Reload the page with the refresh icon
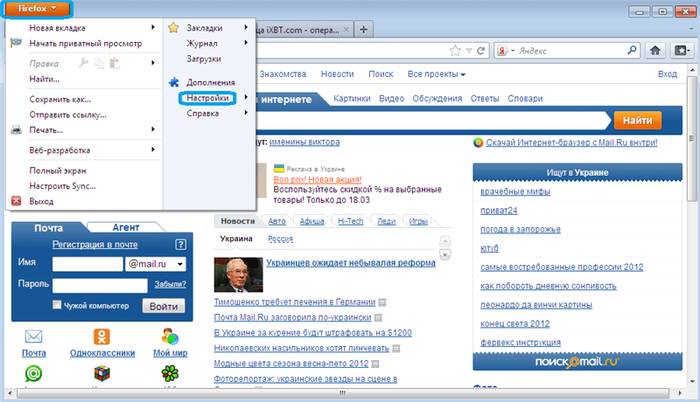700x402 pixels. (x=481, y=50)
